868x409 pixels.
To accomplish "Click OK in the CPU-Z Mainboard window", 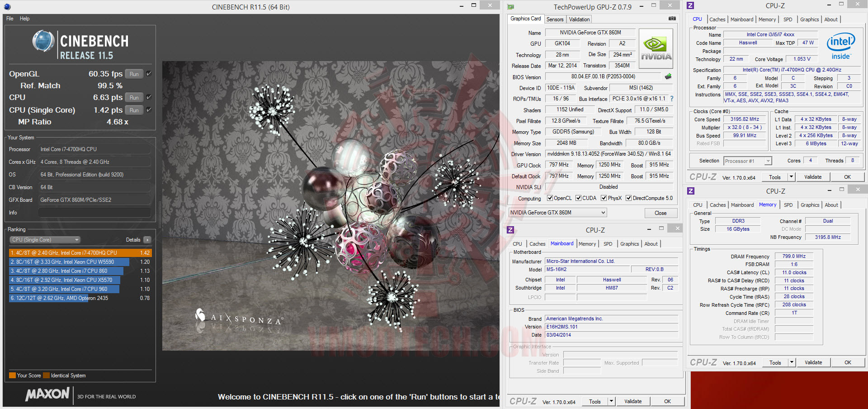I will pos(667,401).
